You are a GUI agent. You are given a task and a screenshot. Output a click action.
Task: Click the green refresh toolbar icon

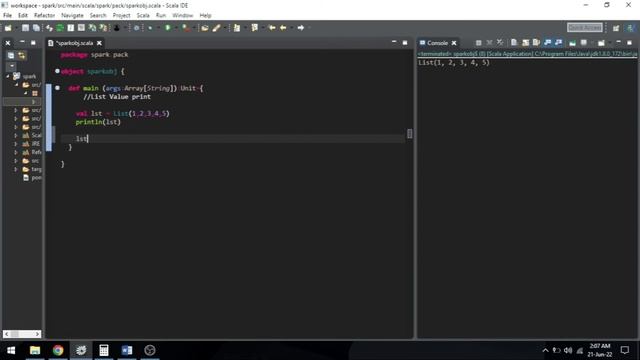point(60,28)
